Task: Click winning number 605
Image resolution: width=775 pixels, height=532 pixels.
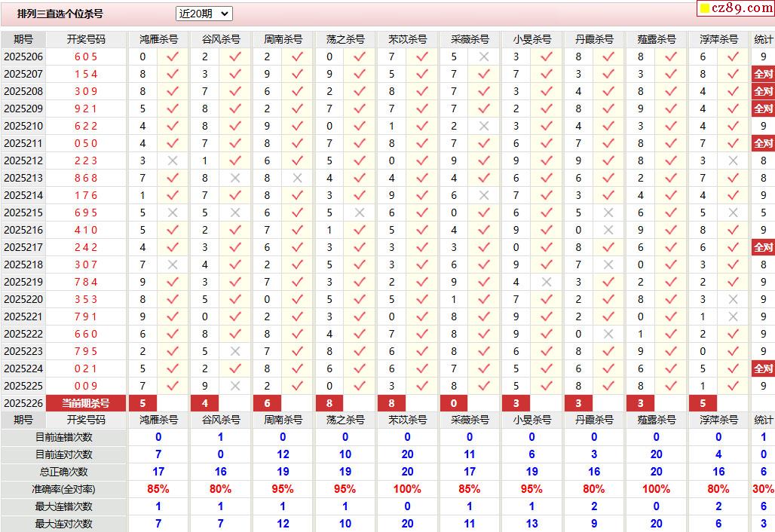Action: point(86,57)
